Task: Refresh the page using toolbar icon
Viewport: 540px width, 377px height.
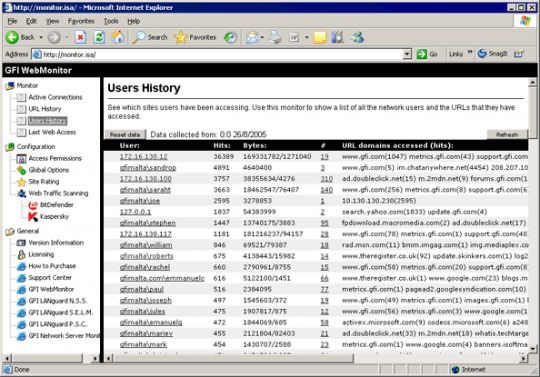Action: [x=99, y=37]
